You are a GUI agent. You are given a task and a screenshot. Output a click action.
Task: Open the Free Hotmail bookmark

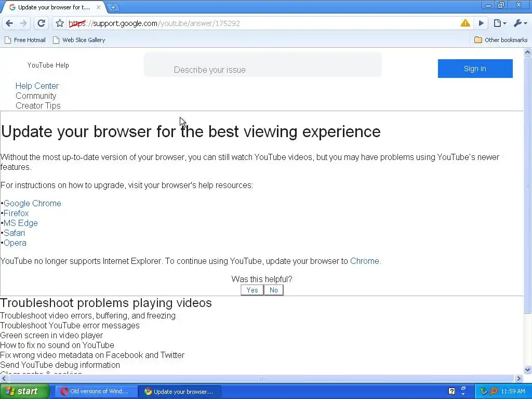click(25, 40)
